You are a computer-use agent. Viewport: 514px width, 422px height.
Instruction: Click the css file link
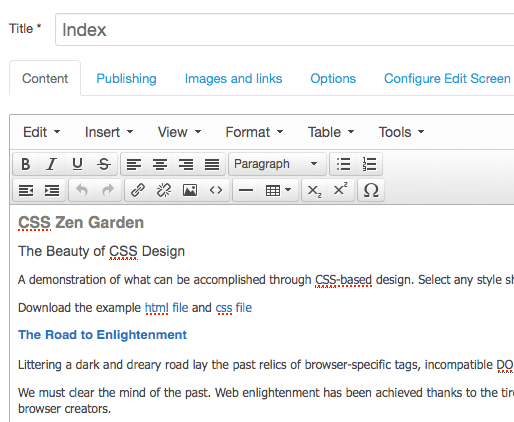point(234,308)
